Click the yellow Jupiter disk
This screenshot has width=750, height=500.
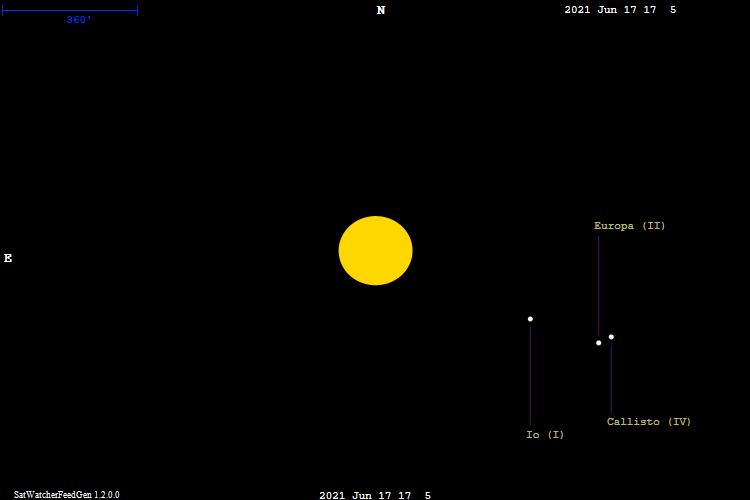pyautogui.click(x=375, y=251)
